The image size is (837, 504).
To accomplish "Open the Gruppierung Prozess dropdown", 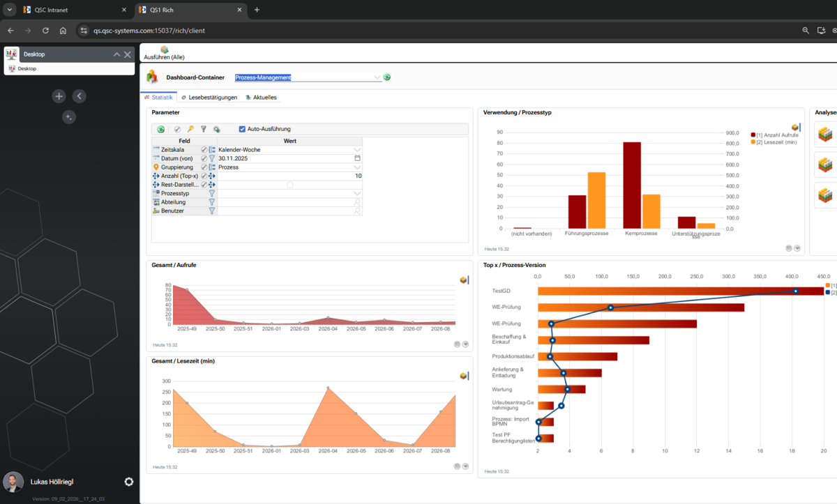I will click(x=357, y=167).
